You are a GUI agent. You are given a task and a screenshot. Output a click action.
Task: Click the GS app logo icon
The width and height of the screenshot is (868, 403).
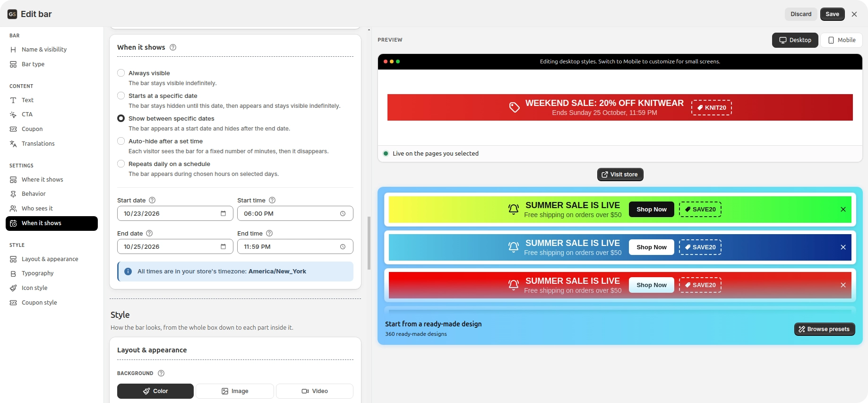(x=12, y=14)
